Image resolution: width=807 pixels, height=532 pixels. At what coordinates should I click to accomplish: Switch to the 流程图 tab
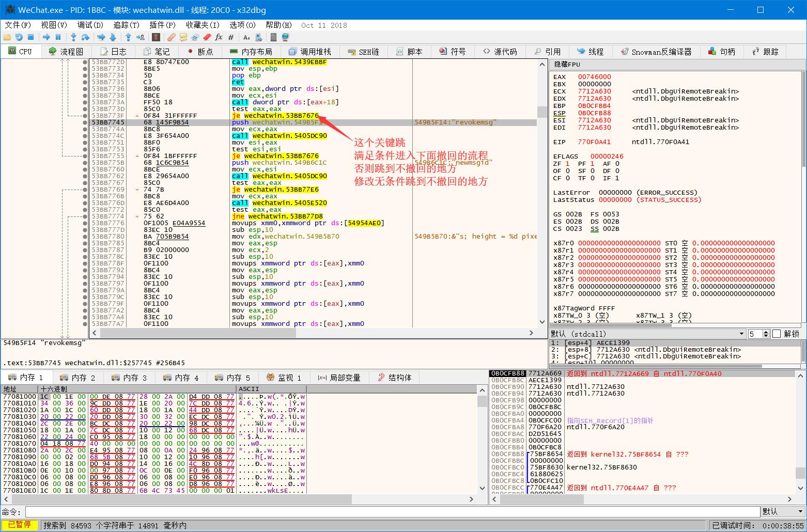(66, 52)
